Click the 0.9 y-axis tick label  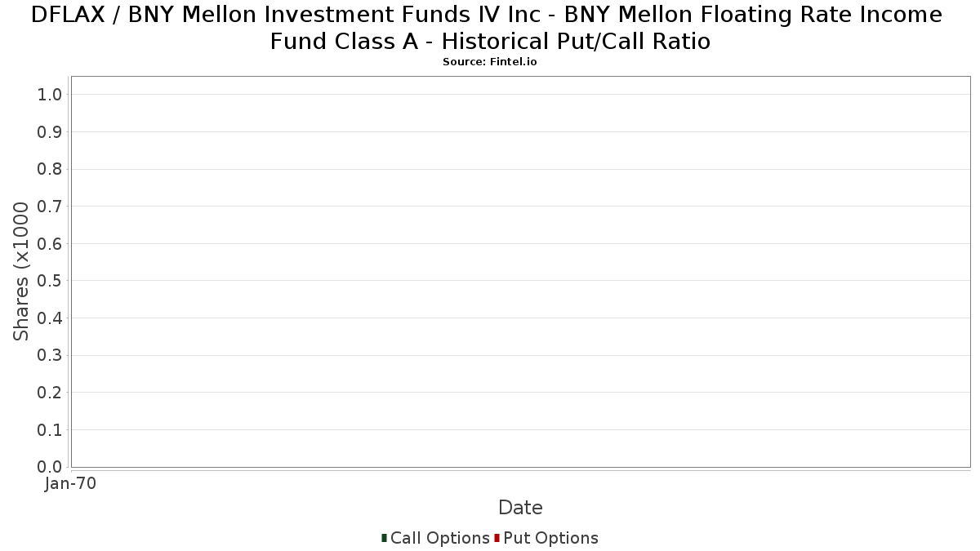[50, 132]
